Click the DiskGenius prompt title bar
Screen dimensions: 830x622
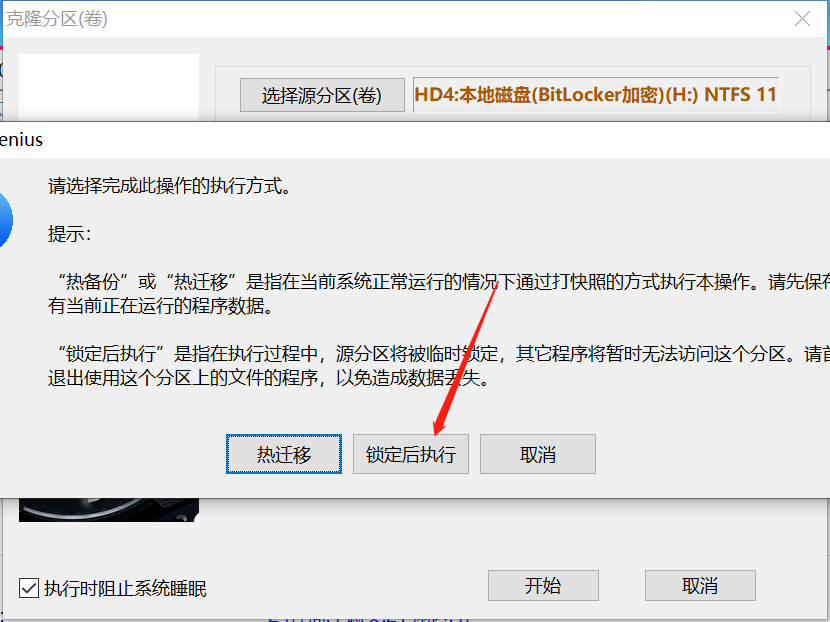click(415, 140)
